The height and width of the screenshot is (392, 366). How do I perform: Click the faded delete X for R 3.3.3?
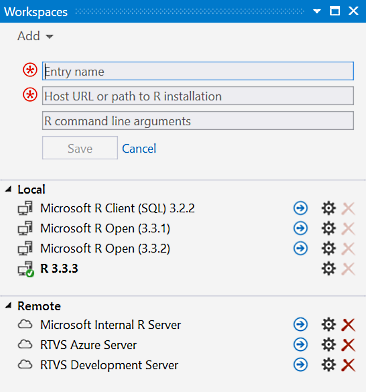point(348,269)
